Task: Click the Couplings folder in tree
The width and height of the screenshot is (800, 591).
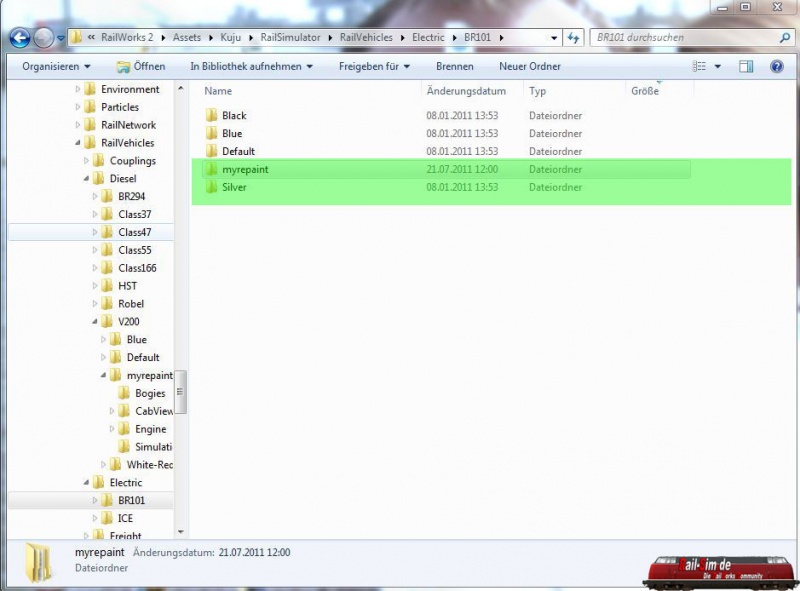Action: [x=133, y=161]
